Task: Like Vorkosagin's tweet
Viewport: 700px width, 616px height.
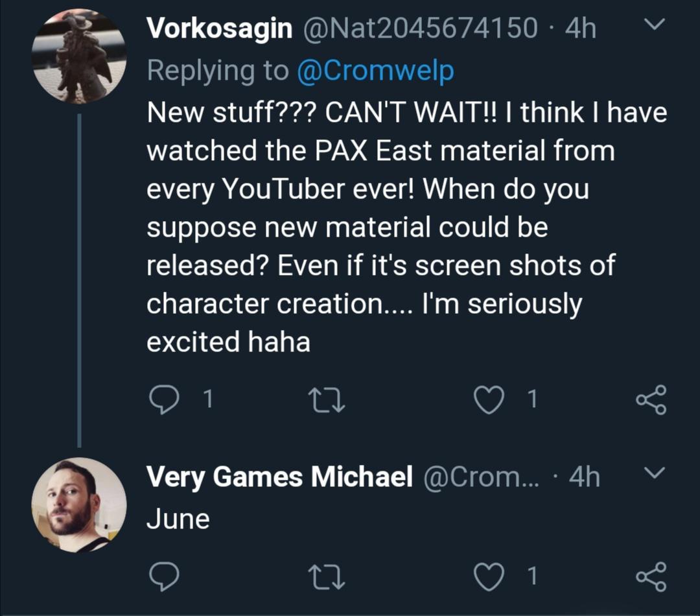Action: coord(488,400)
